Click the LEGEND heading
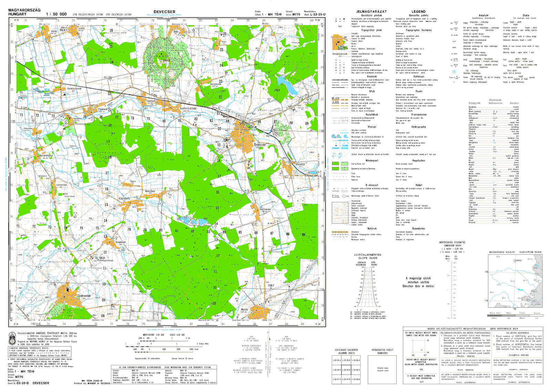This screenshot has height=392, width=551. pyautogui.click(x=418, y=12)
